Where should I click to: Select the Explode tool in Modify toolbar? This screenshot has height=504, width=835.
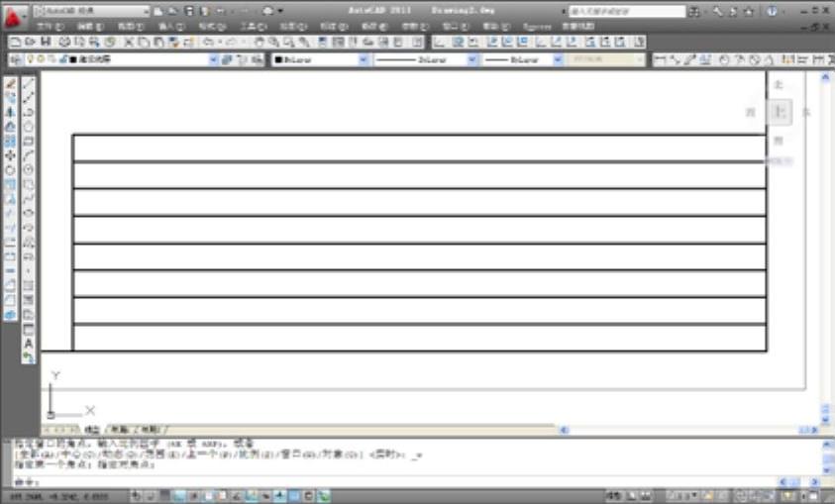point(10,315)
